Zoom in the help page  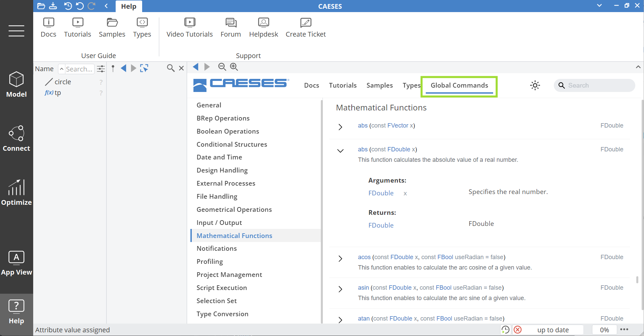click(234, 67)
